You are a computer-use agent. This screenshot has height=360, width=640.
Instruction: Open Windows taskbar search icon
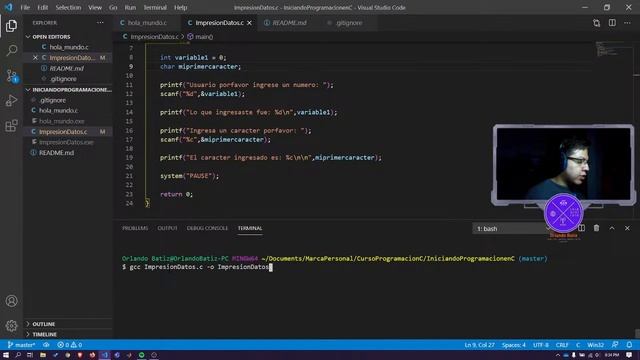(18, 355)
